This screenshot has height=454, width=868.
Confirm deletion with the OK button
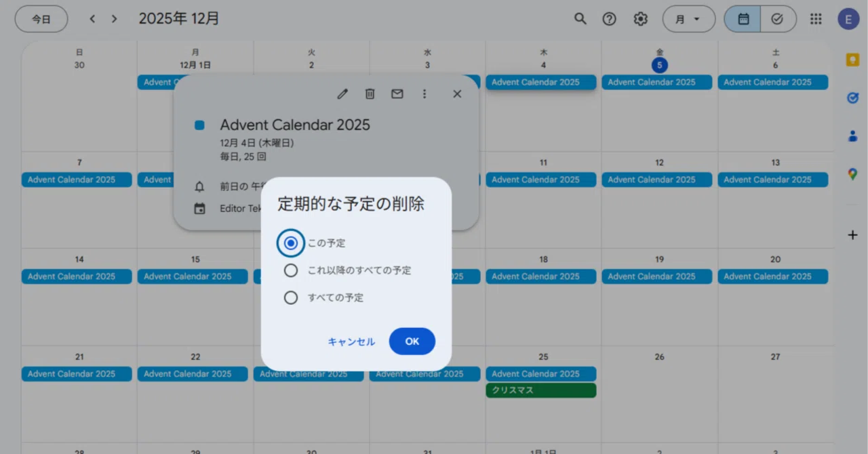point(412,342)
